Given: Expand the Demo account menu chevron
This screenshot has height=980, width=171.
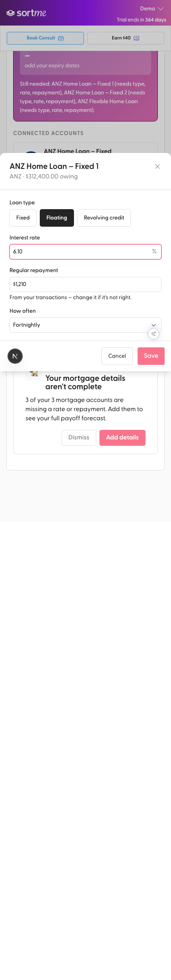Looking at the screenshot, I should [161, 9].
